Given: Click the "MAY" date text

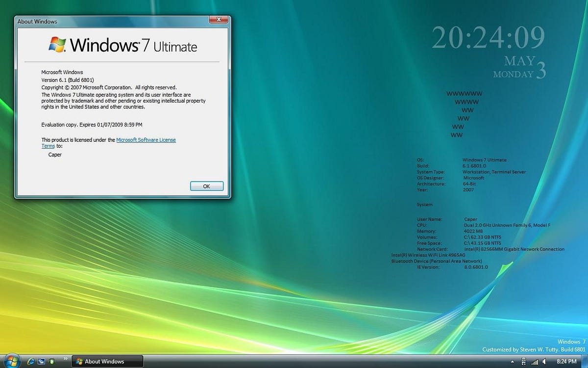Looking at the screenshot, I should click(519, 61).
